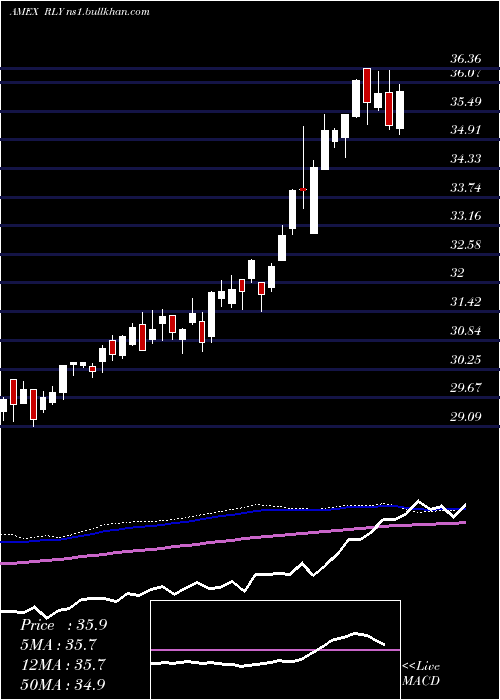Viewport: 500px width, 700px height.
Task: Click the 12MA : 35.7 readout
Action: [x=62, y=665]
